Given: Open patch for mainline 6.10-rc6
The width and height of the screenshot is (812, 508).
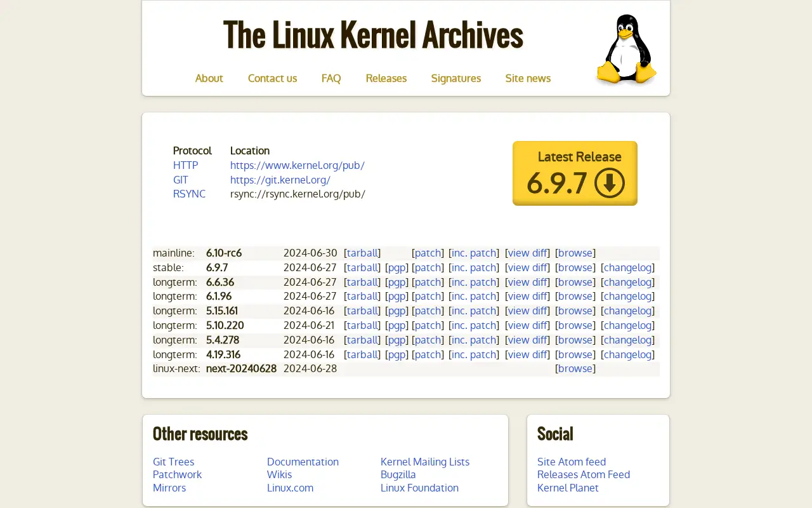Looking at the screenshot, I should pos(428,253).
